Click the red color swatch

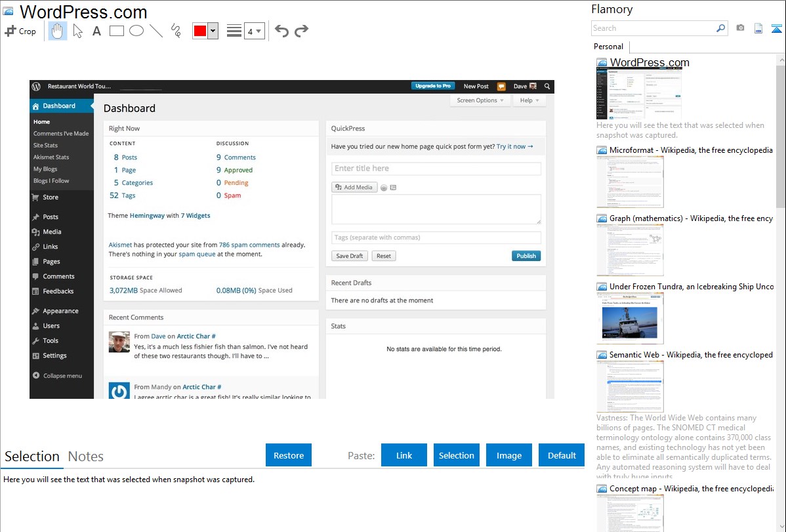[200, 31]
